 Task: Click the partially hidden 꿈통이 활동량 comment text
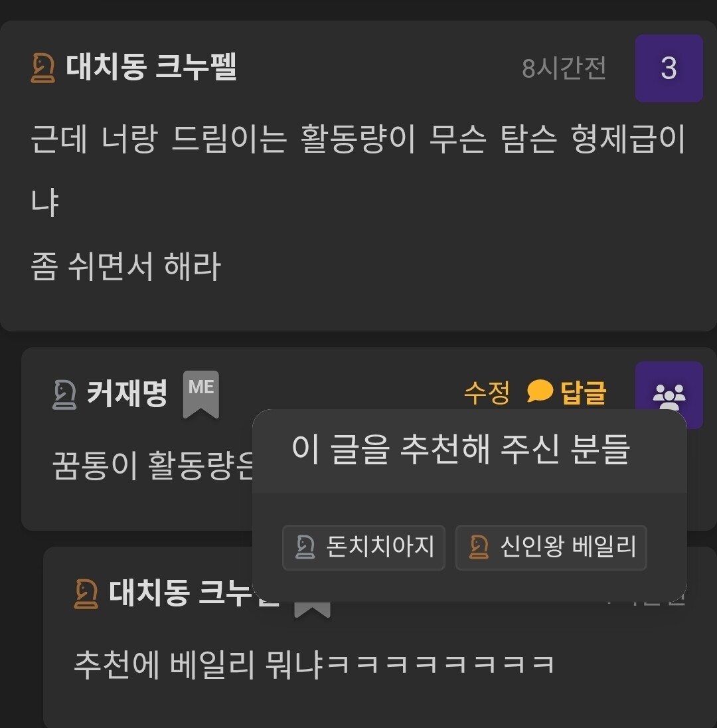point(153,465)
